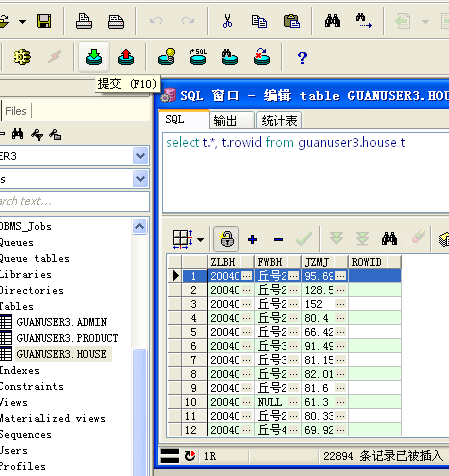The width and height of the screenshot is (449, 476).
Task: Click row number 7 in grid
Action: point(193,360)
